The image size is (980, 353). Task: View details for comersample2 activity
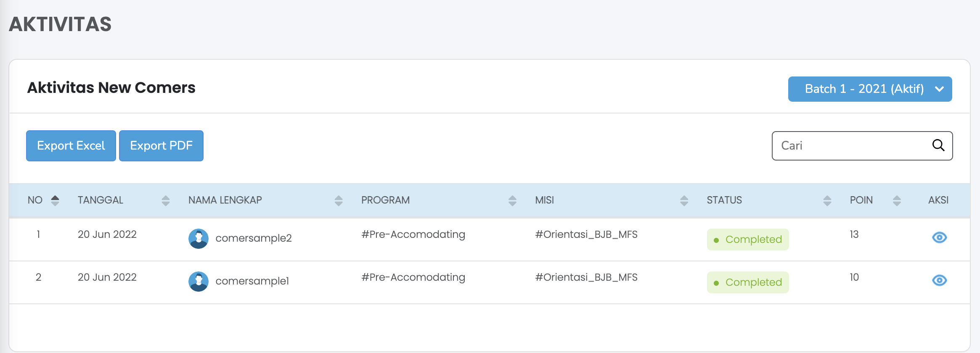click(939, 238)
